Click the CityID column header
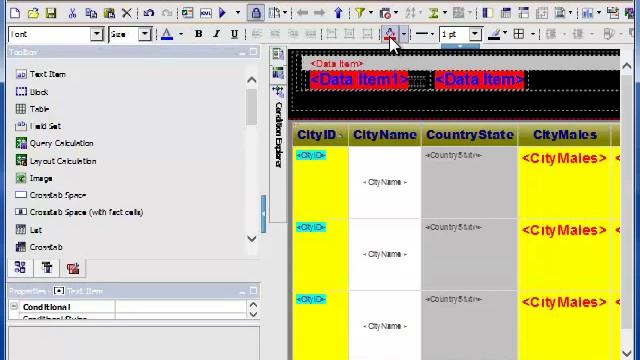Screen dimensions: 640x360 tap(320, 135)
